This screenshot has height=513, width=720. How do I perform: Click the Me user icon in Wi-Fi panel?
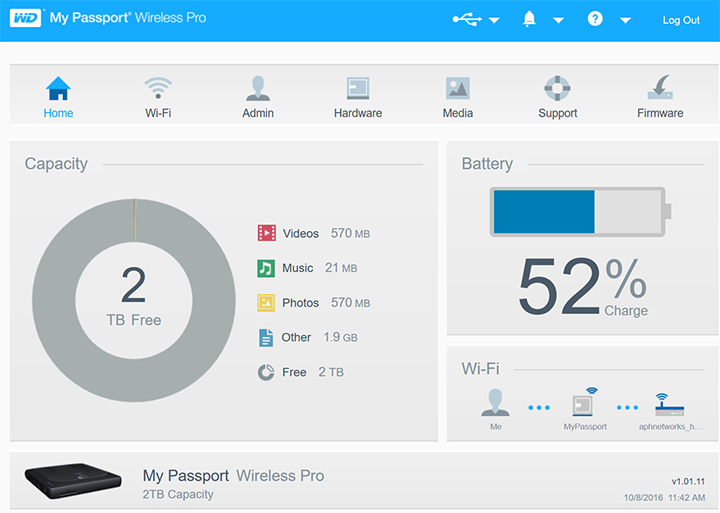pyautogui.click(x=496, y=403)
